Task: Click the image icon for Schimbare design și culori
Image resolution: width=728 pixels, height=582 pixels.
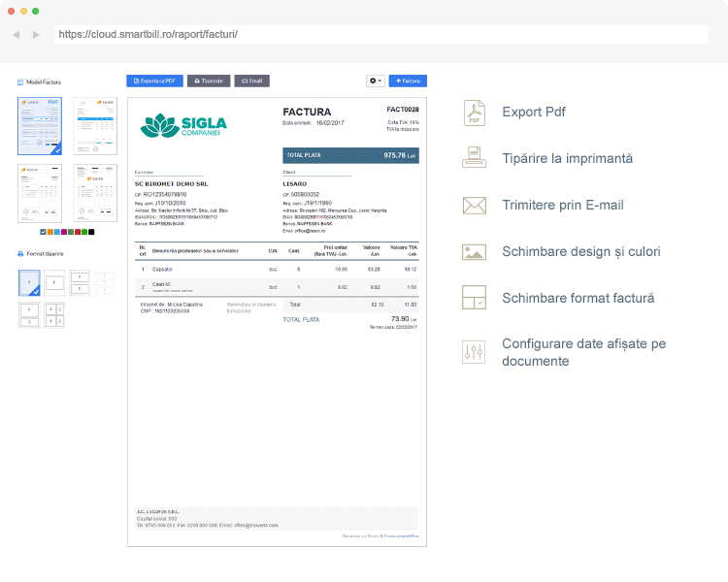Action: coord(474,251)
